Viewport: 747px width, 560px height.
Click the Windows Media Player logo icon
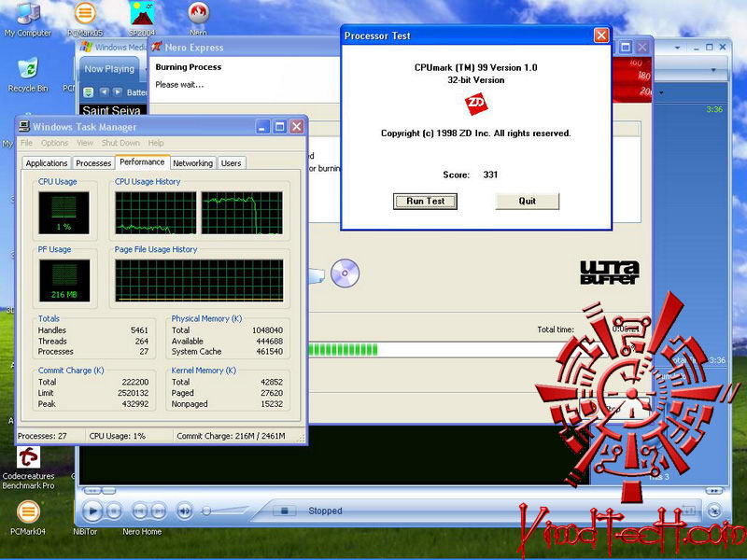[86, 47]
